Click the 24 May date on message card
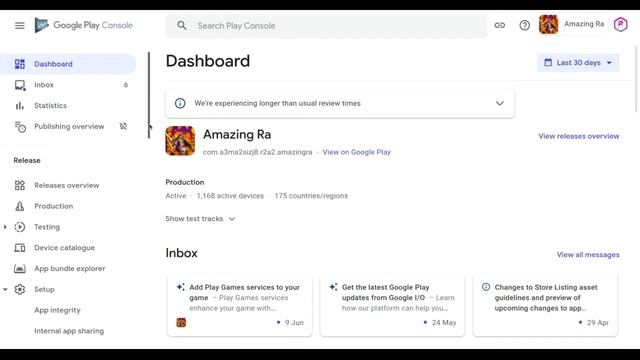 pyautogui.click(x=444, y=322)
